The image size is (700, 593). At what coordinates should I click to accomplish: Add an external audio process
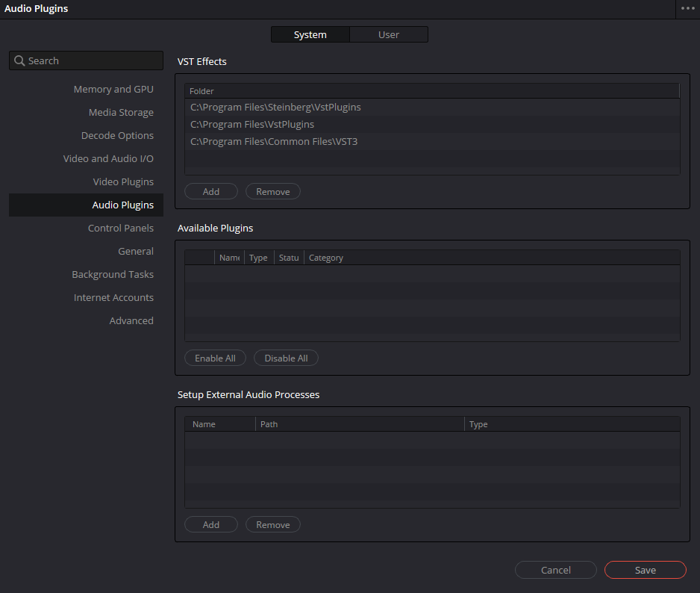(211, 525)
